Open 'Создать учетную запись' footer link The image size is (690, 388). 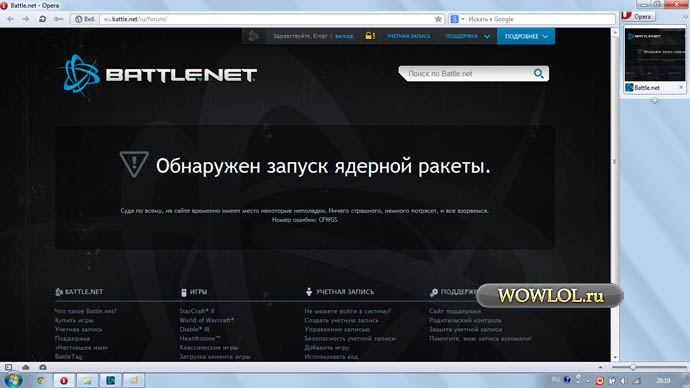341,320
